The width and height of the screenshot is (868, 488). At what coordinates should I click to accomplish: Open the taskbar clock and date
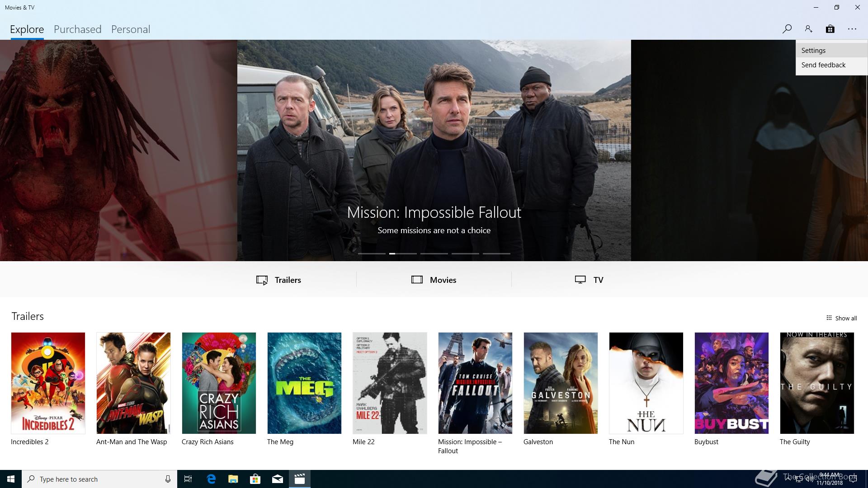click(x=829, y=479)
